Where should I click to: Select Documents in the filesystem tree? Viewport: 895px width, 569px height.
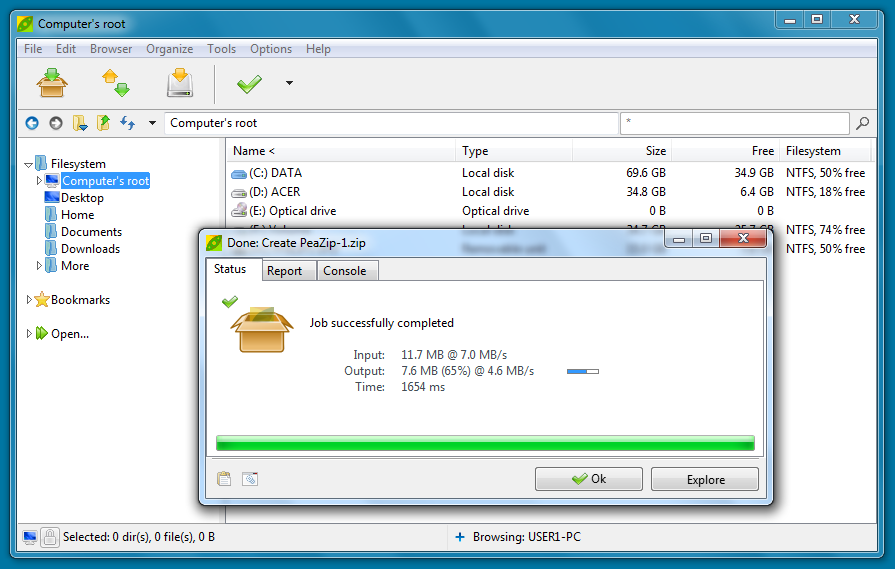[91, 232]
